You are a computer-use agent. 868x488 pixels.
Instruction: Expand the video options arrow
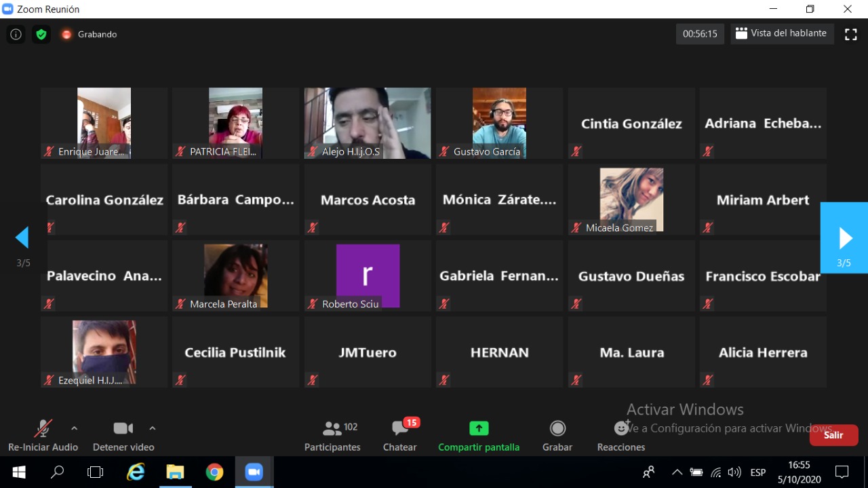point(153,428)
